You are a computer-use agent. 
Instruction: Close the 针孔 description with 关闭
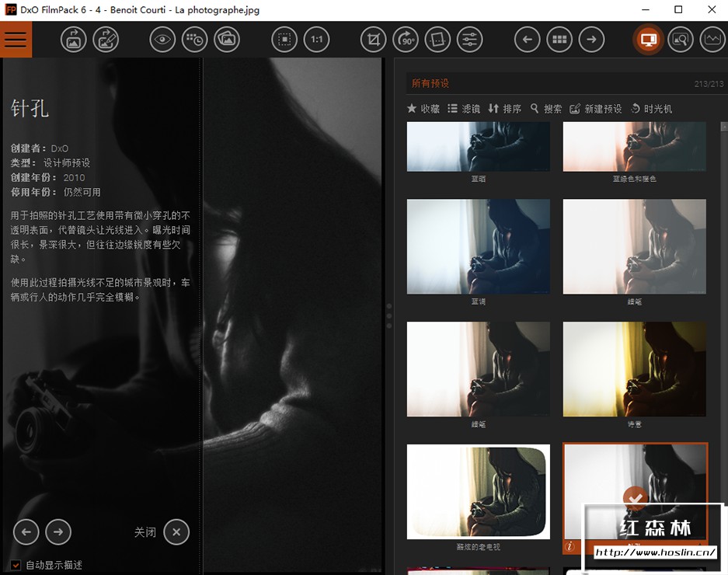click(x=176, y=532)
